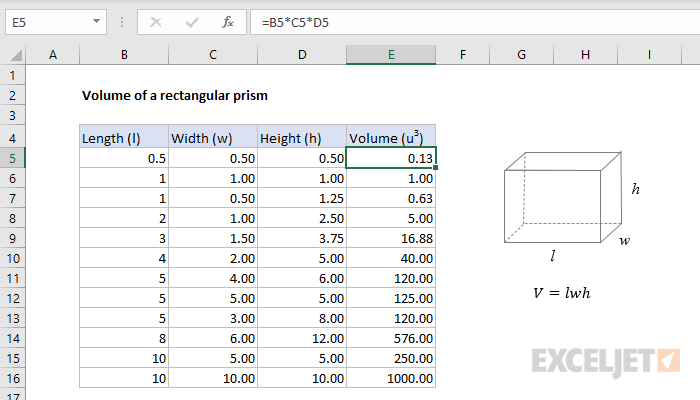This screenshot has width=700, height=400.
Task: Select the volume cell 40.00
Action: (x=391, y=258)
